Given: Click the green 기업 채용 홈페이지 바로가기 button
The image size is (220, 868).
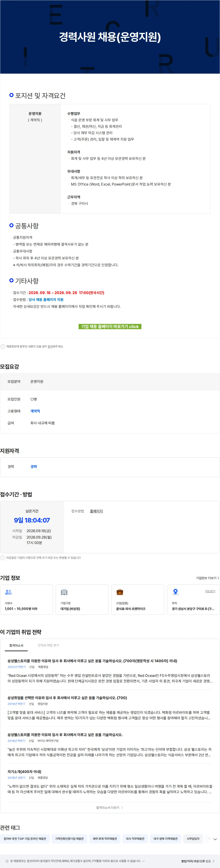Looking at the screenshot, I should pyautogui.click(x=110, y=326).
